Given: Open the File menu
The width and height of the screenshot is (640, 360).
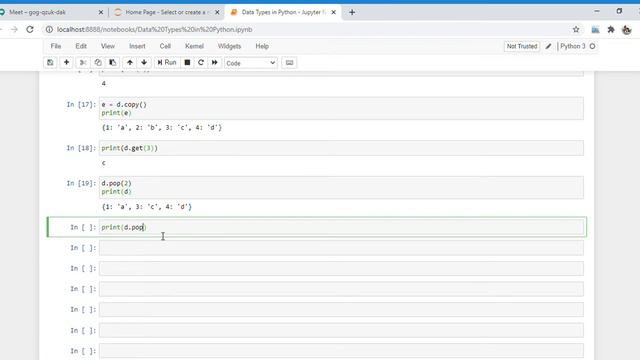Looking at the screenshot, I should (x=56, y=46).
